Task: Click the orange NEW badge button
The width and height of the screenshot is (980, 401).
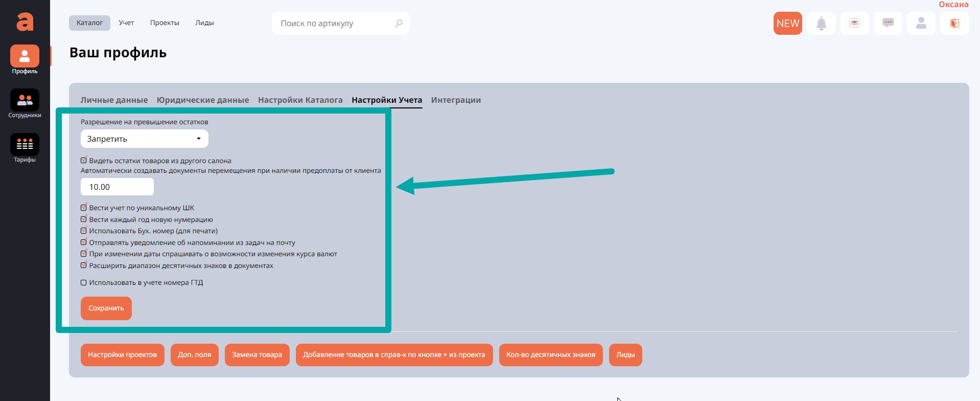Action: coord(787,24)
